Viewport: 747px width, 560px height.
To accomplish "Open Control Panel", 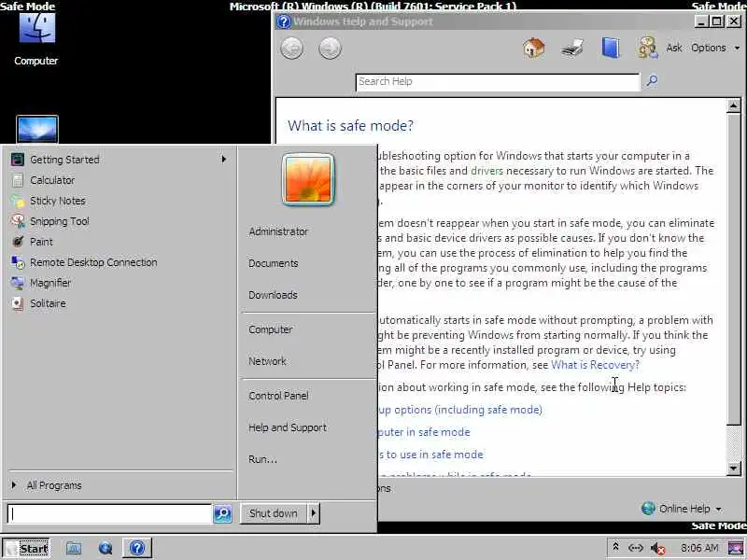I will click(x=278, y=396).
